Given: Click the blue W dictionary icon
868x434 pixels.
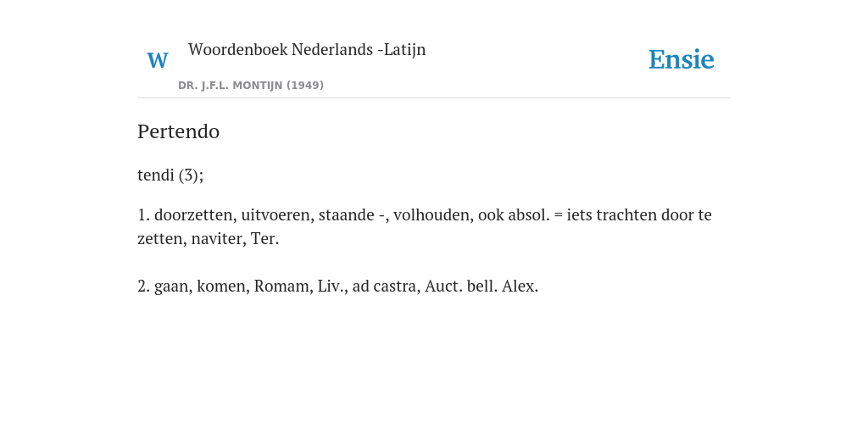Looking at the screenshot, I should point(157,60).
